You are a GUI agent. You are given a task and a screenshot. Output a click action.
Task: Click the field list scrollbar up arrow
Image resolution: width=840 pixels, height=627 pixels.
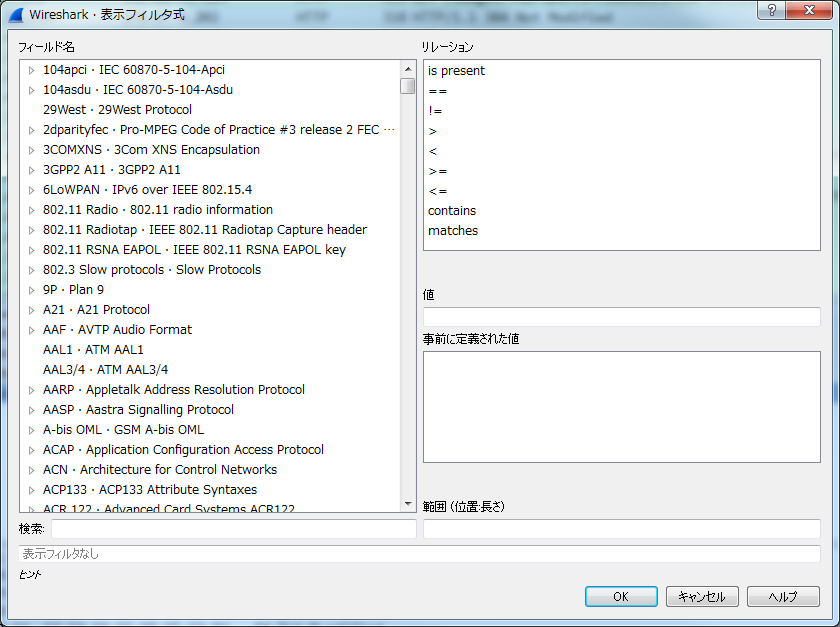pos(408,69)
